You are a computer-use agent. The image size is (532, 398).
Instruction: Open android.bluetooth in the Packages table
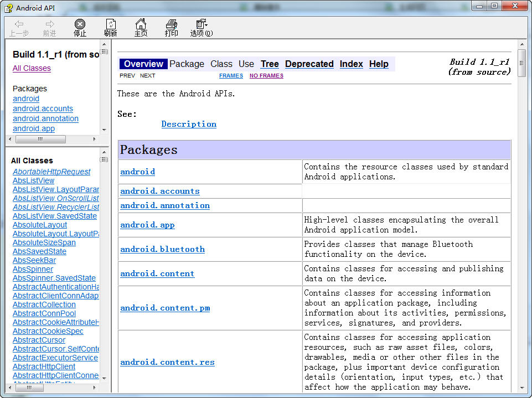point(163,250)
